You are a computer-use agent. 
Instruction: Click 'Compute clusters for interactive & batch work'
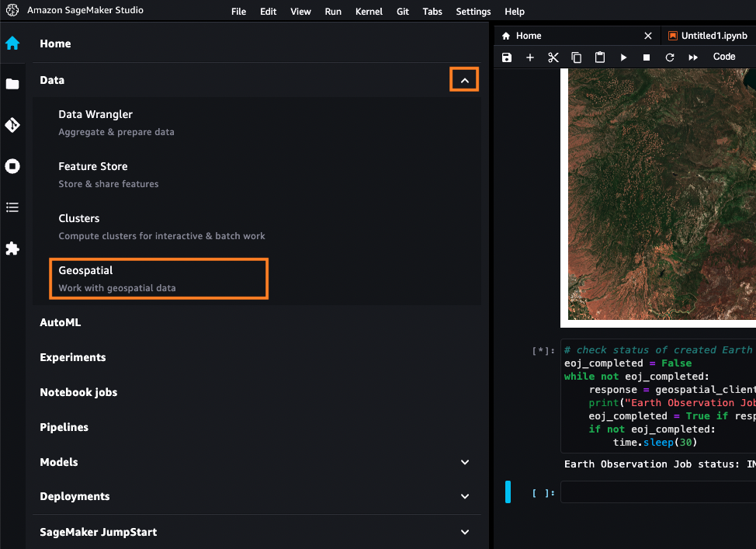[161, 236]
